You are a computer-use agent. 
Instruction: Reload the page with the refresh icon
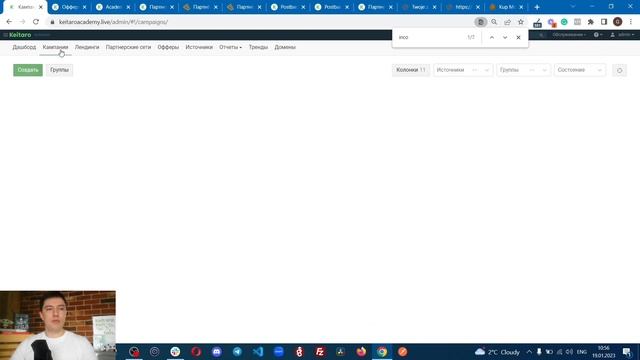pyautogui.click(x=36, y=22)
